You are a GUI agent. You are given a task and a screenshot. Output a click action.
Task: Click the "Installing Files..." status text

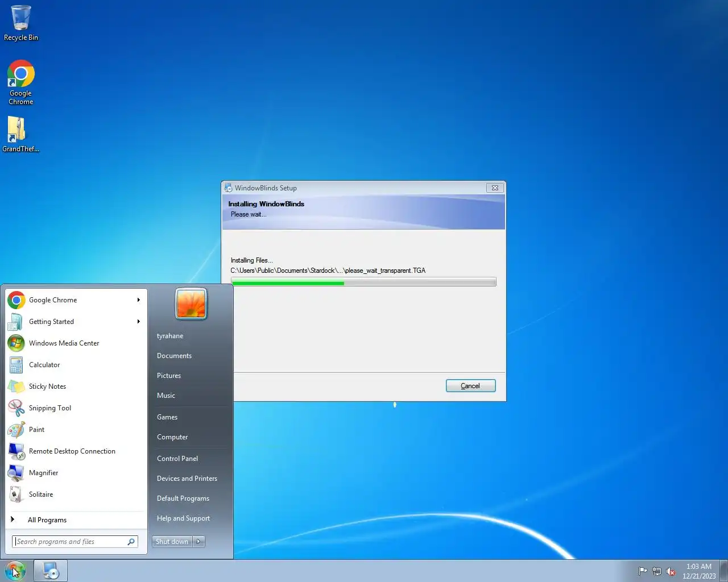point(251,260)
